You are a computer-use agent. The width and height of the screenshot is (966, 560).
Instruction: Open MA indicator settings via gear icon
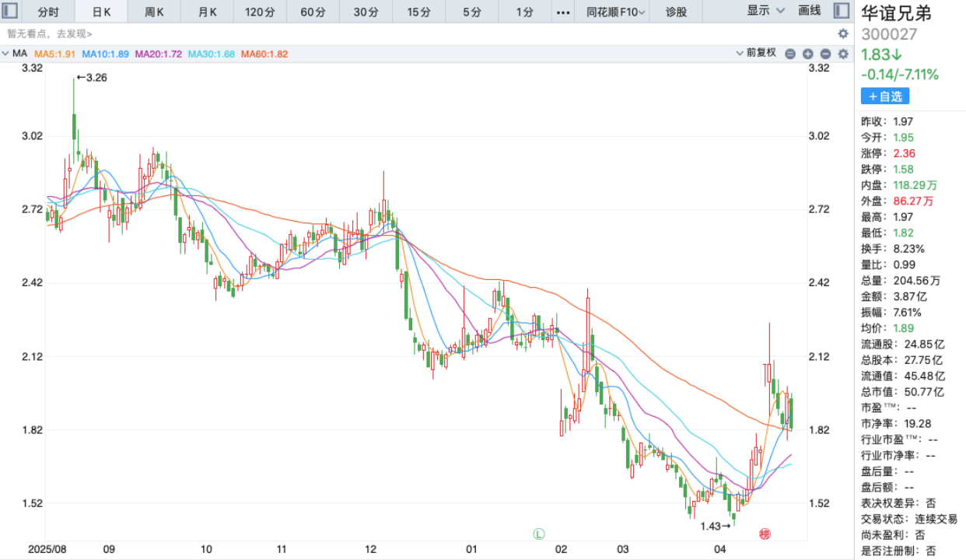tap(842, 54)
